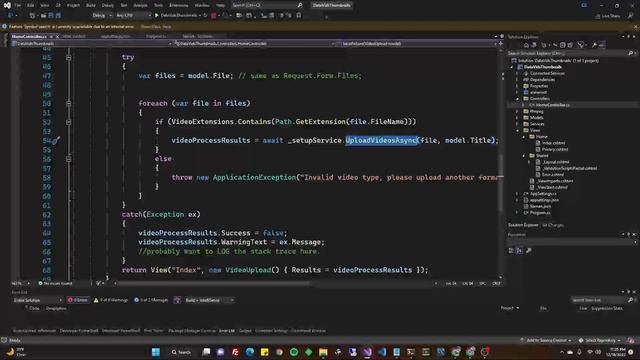This screenshot has width=640, height=360.
Task: Click the Solution Explorer wrench properties icon
Action: click(594, 45)
